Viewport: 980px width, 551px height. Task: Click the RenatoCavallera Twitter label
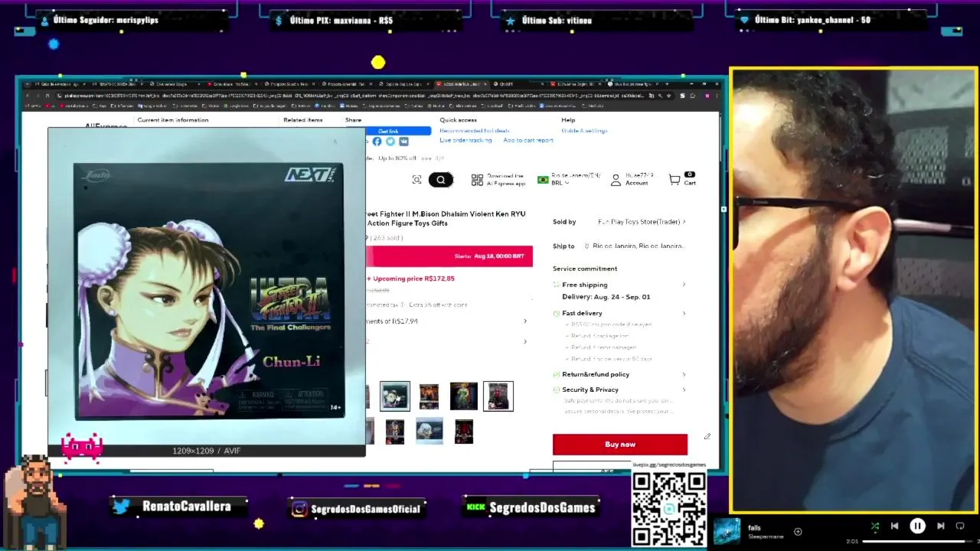coord(186,507)
